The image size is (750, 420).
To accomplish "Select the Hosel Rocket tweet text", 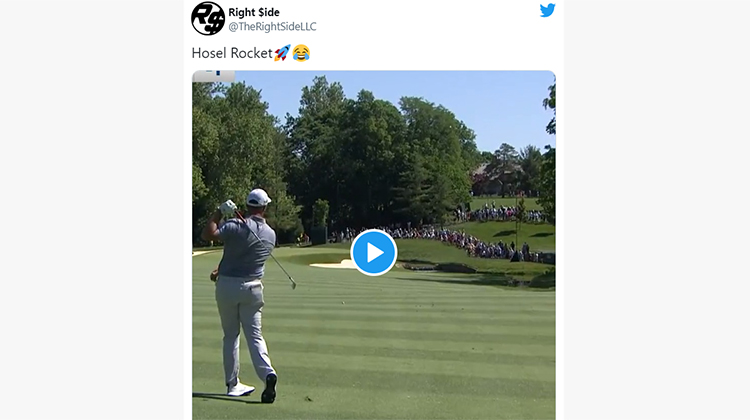I will click(232, 53).
